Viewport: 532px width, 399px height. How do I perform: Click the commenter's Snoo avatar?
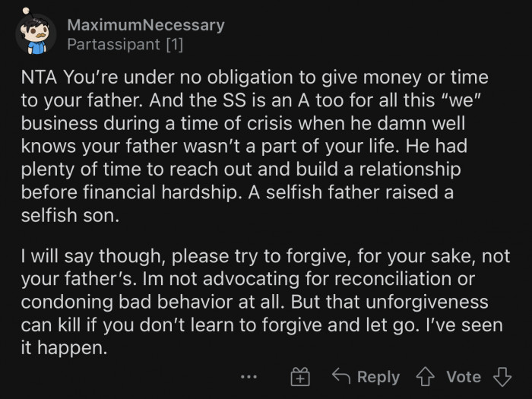click(36, 34)
